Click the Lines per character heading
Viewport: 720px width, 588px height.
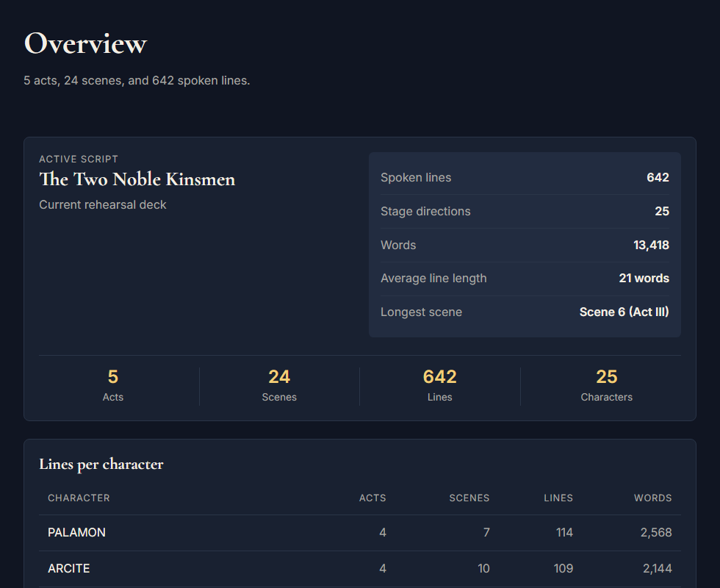pyautogui.click(x=101, y=465)
